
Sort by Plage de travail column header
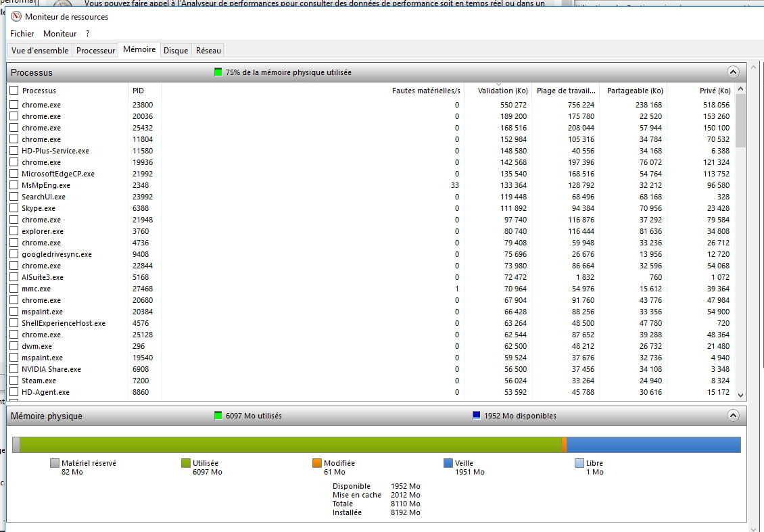tap(566, 91)
